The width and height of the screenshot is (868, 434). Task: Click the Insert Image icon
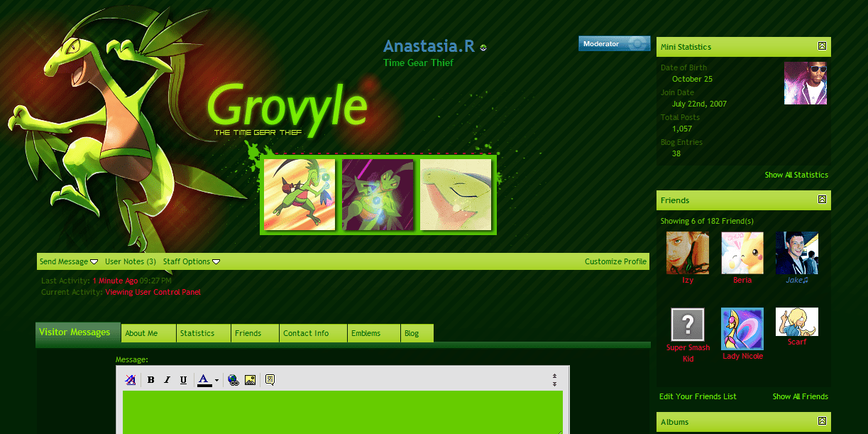pyautogui.click(x=250, y=380)
